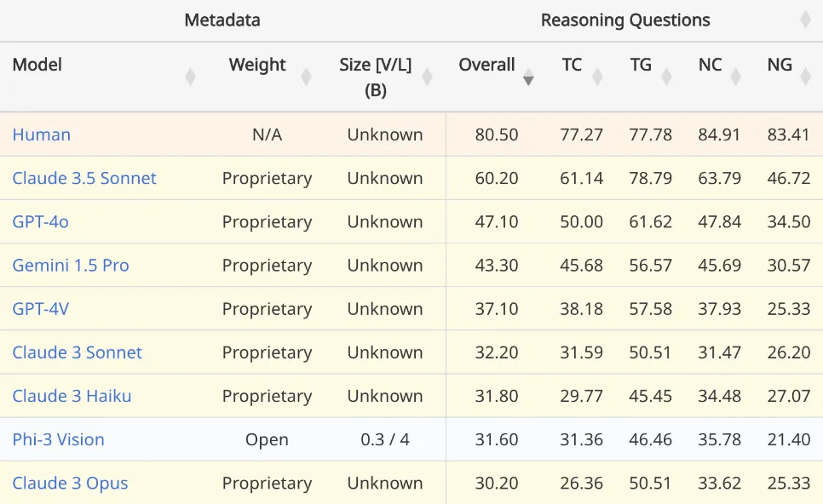Image resolution: width=823 pixels, height=504 pixels.
Task: Click the Reasoning Questions header label
Action: click(x=625, y=20)
